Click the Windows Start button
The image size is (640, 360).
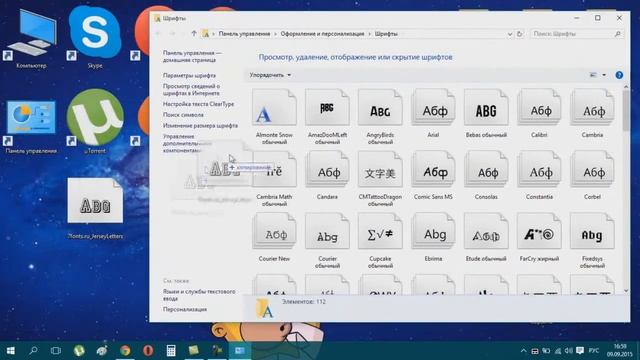[11, 350]
